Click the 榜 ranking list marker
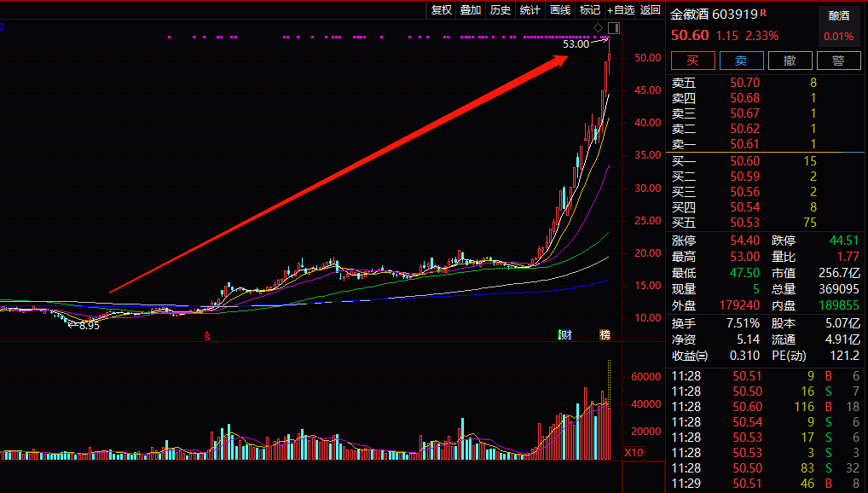 [605, 334]
